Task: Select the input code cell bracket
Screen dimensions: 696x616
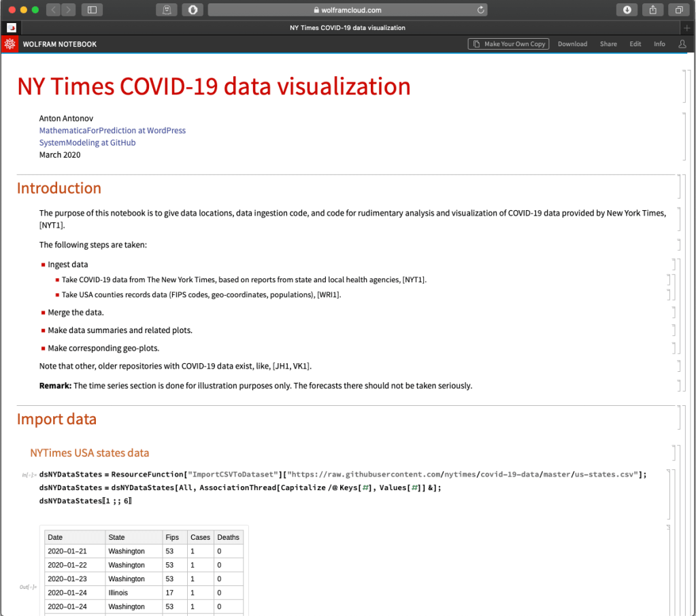Action: 669,494
